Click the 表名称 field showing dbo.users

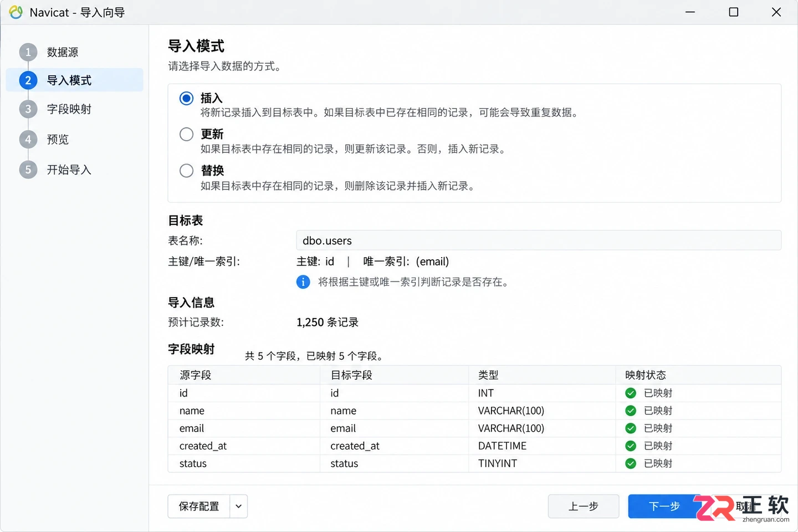pyautogui.click(x=539, y=241)
